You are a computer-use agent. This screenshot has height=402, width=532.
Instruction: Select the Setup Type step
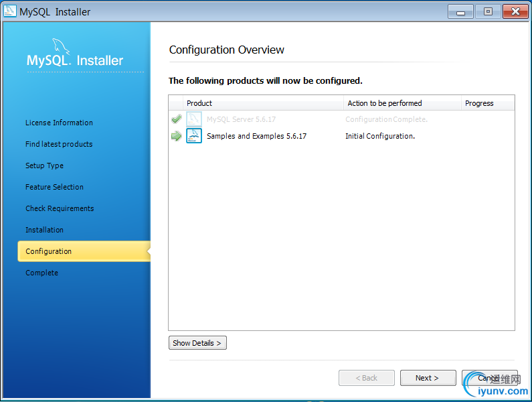coord(44,165)
